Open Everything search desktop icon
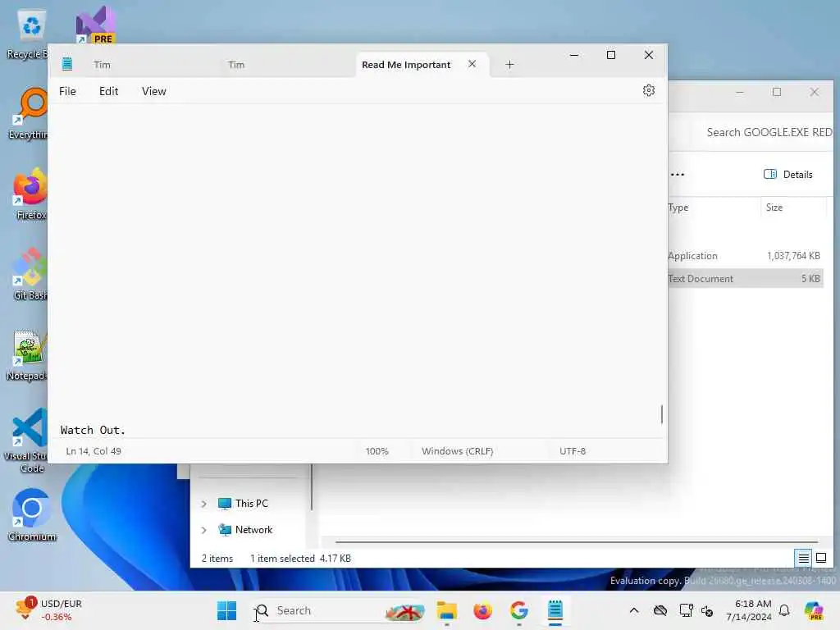The image size is (840, 630). pos(29,114)
